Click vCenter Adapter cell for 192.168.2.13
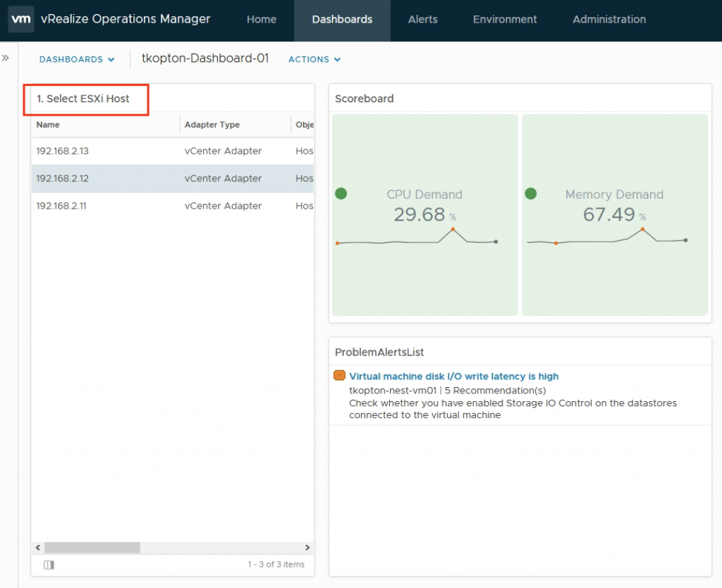The width and height of the screenshot is (722, 588). pyautogui.click(x=223, y=151)
